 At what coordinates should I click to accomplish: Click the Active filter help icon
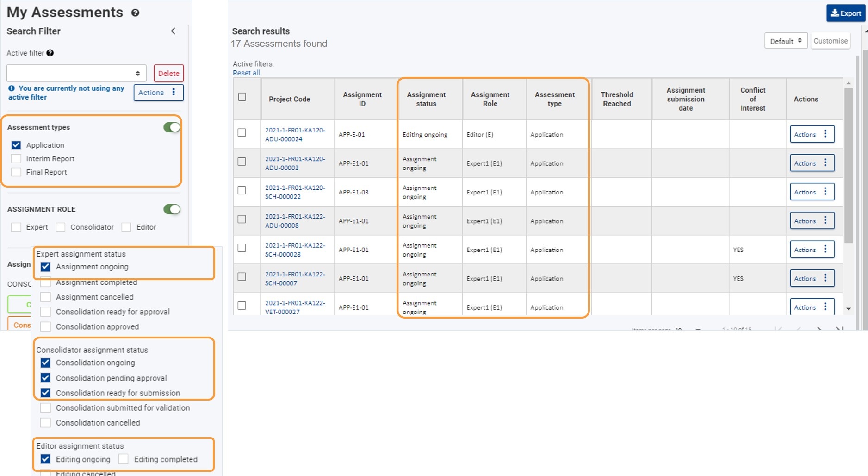pyautogui.click(x=50, y=53)
